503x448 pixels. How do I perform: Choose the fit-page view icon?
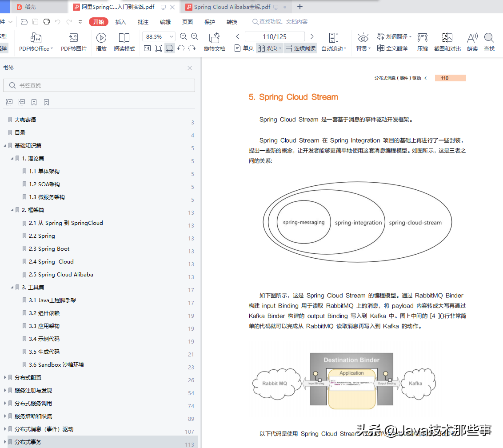click(159, 48)
